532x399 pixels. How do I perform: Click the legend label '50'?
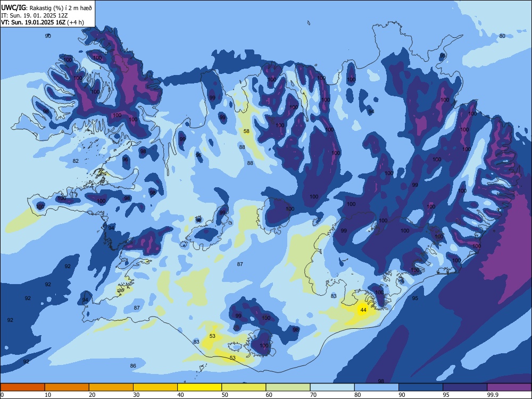pyautogui.click(x=225, y=395)
